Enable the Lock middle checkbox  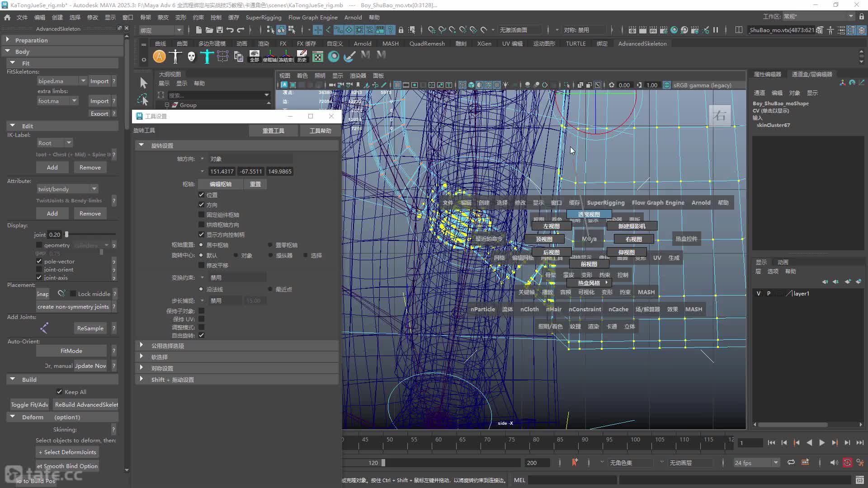(73, 294)
